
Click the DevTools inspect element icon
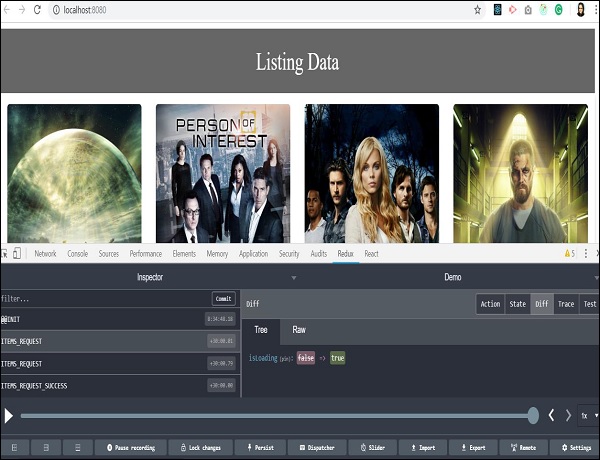[x=5, y=254]
